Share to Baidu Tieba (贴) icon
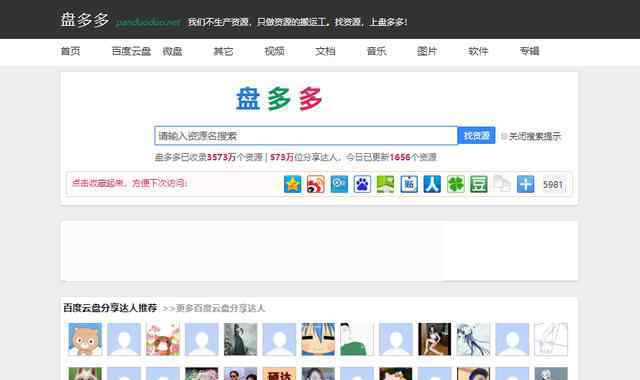The height and width of the screenshot is (380, 640). click(409, 184)
